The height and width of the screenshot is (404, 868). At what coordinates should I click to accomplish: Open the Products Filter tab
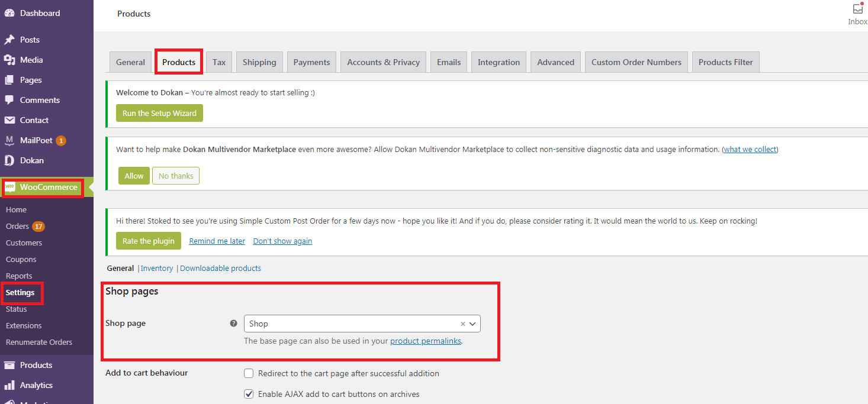tap(726, 62)
